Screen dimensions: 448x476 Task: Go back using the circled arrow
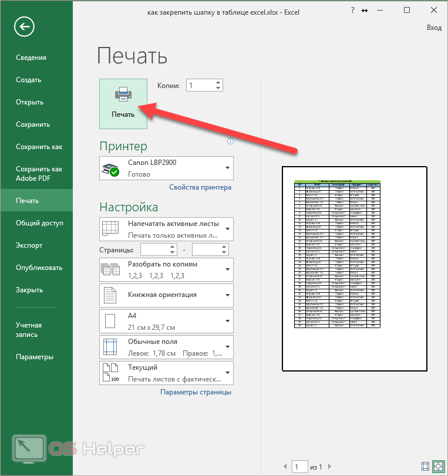point(24,27)
